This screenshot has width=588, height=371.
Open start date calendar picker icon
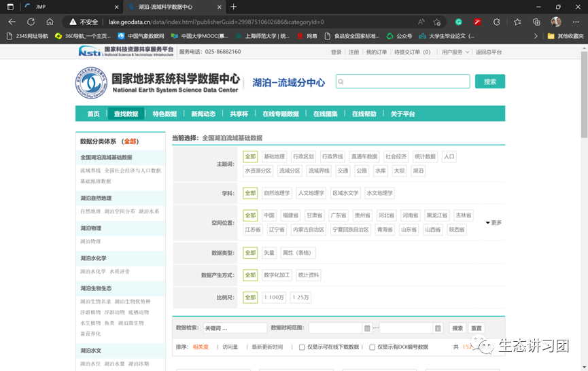[x=367, y=328]
